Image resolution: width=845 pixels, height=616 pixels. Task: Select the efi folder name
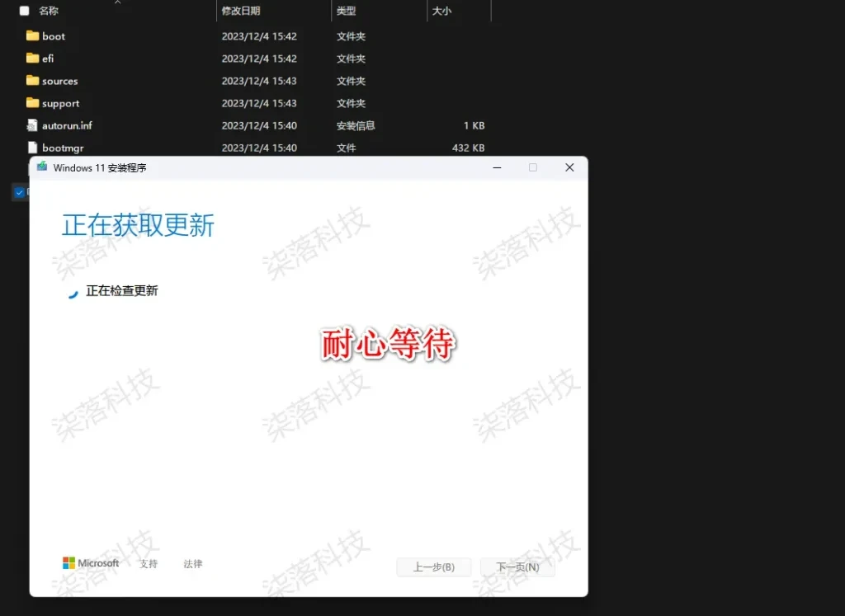48,59
